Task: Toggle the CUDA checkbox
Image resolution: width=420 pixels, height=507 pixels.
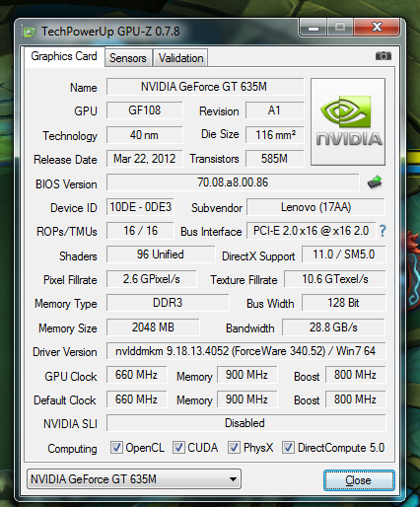Action: point(178,448)
